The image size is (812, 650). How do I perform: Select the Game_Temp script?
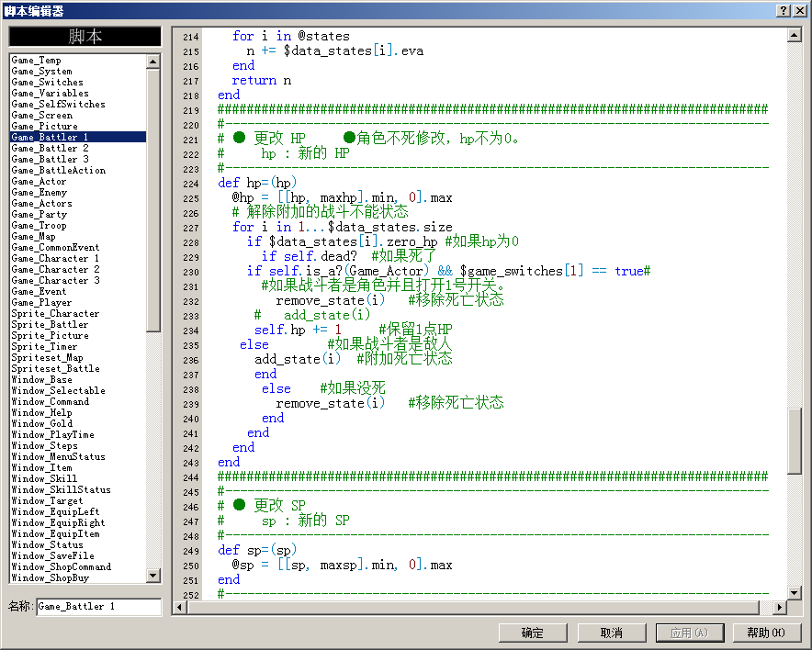click(x=78, y=60)
